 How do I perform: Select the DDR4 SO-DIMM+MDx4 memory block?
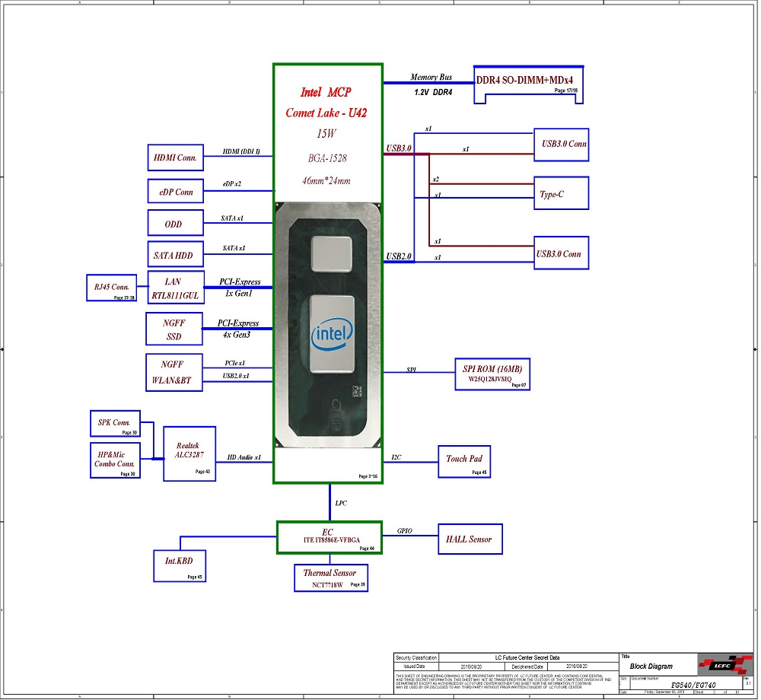(x=530, y=84)
